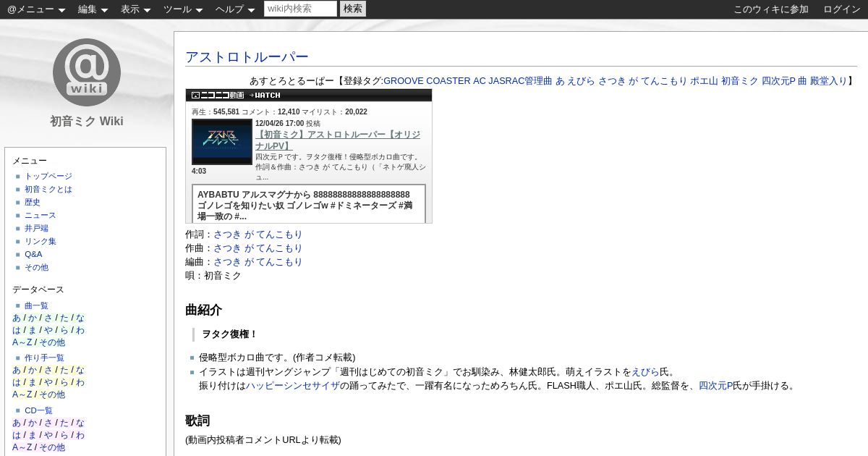Open the 【初音ミク】アストロトルーパー video title link
868x456 pixels.
[338, 140]
